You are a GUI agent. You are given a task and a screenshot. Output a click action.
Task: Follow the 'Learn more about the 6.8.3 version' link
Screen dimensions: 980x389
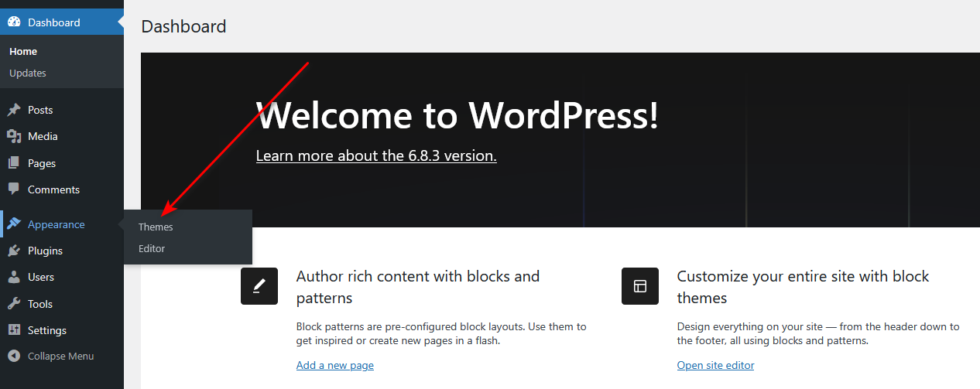pyautogui.click(x=376, y=155)
